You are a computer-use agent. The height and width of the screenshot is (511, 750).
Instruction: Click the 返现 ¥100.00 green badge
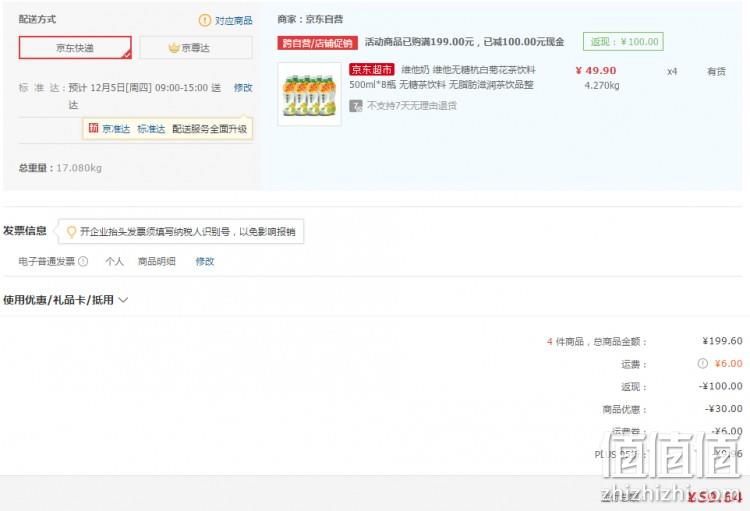point(623,42)
